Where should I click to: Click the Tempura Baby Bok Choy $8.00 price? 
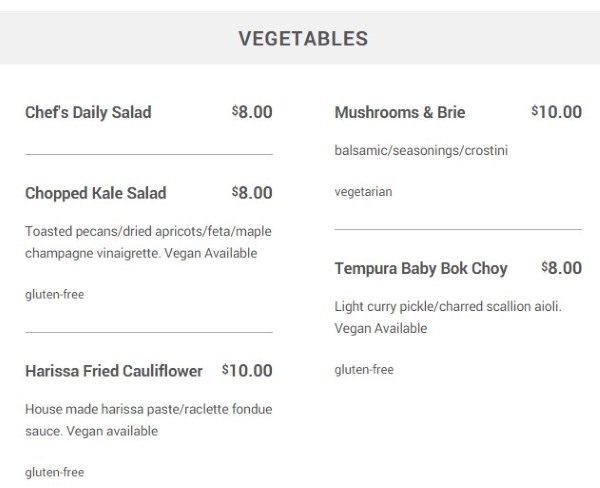click(562, 268)
